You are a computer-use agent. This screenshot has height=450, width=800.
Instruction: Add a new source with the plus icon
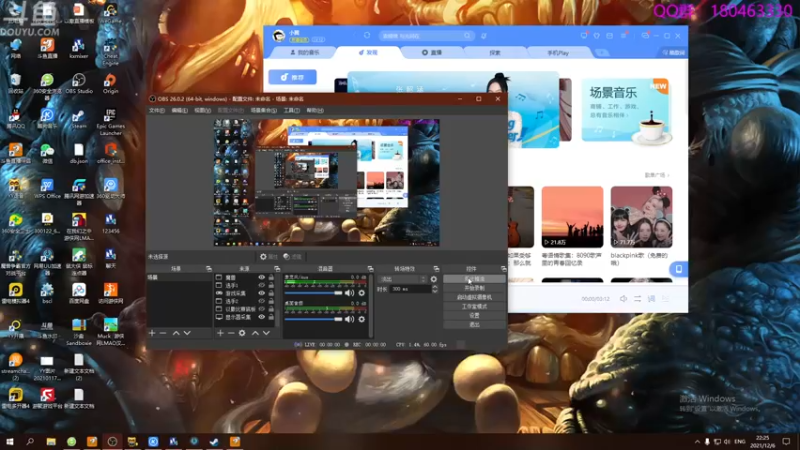tap(220, 333)
